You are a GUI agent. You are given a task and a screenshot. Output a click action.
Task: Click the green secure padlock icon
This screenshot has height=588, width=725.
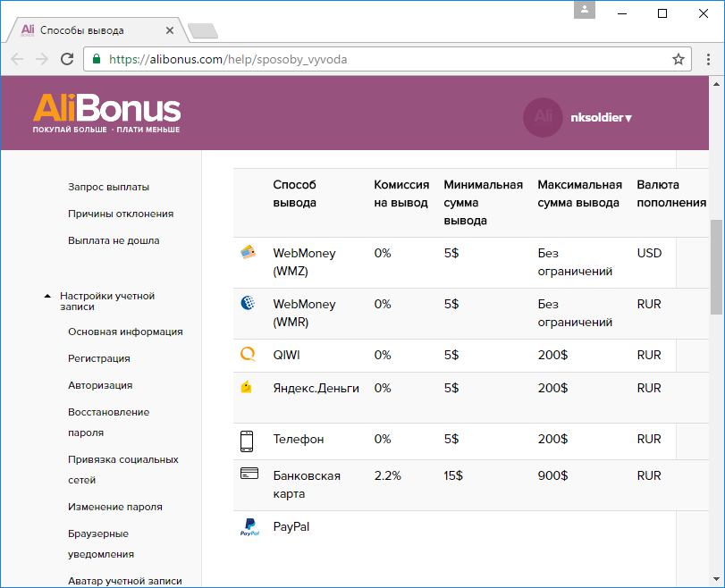(97, 59)
